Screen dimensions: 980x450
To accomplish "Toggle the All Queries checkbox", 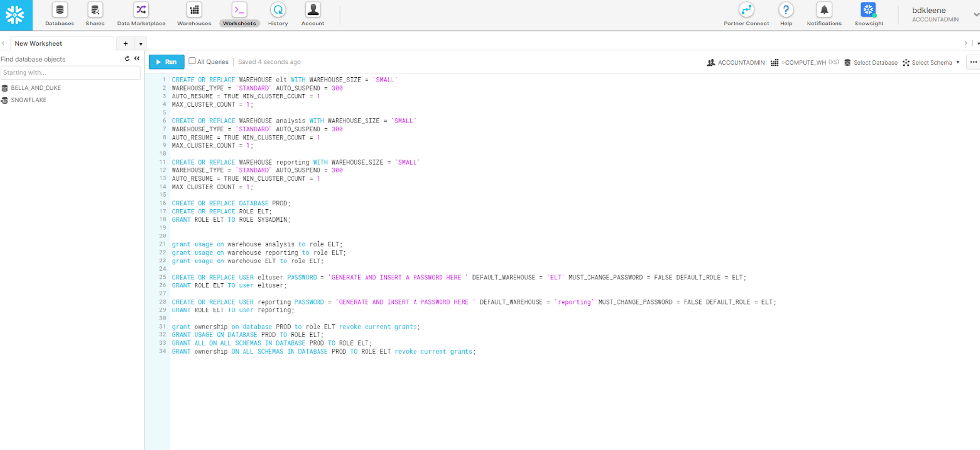I will [192, 61].
